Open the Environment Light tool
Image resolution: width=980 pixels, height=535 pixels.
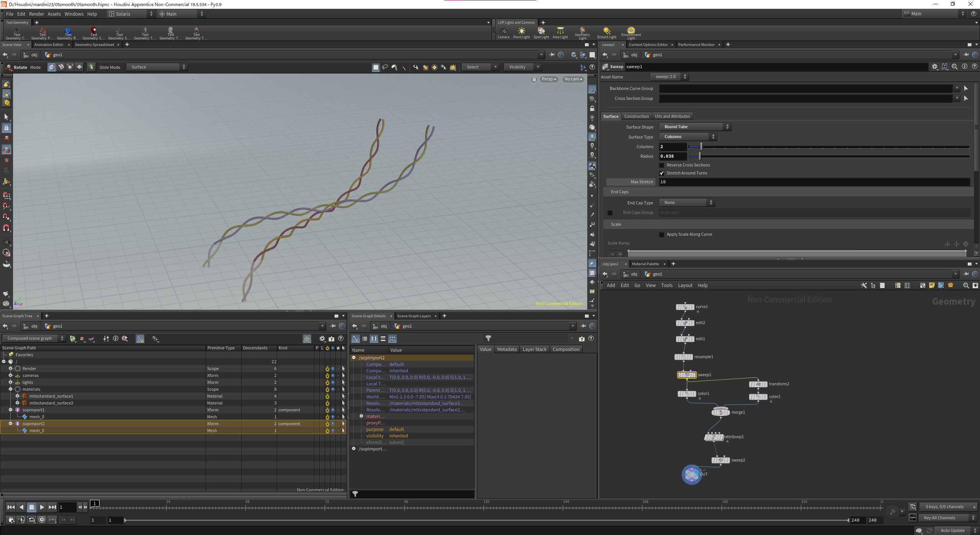pos(631,33)
